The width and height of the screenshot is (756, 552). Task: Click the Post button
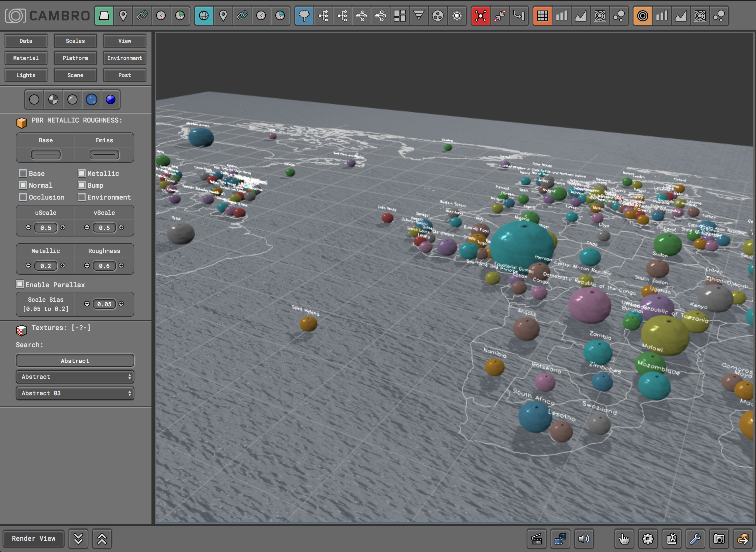pos(124,75)
